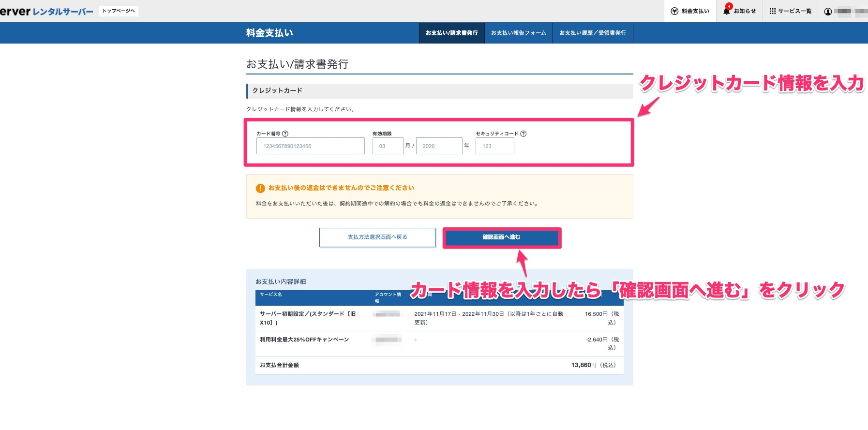Viewport: 868px width, 430px height.
Task: Click the orange warning exclamation icon
Action: (260, 188)
